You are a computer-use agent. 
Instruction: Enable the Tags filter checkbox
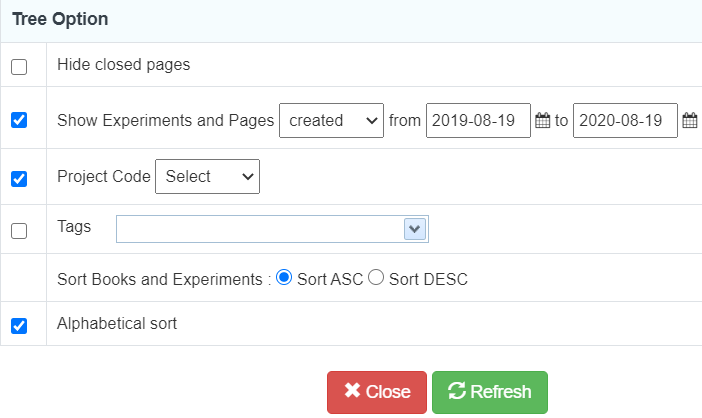[x=19, y=231]
